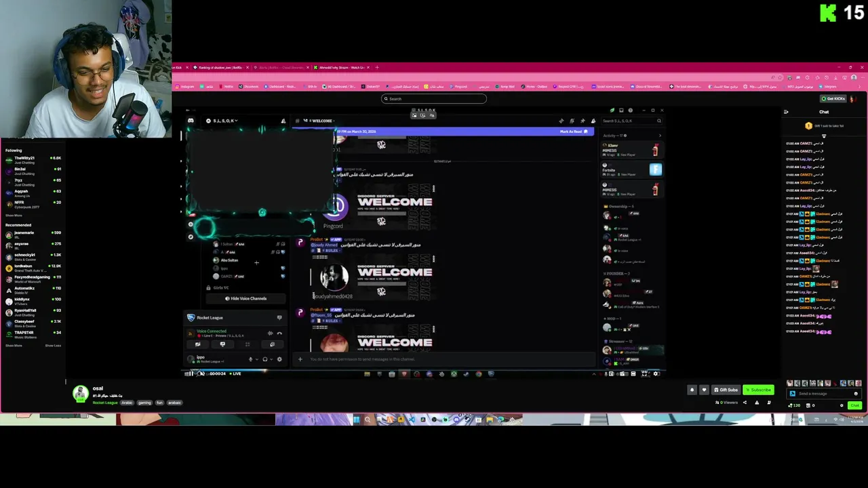Click osai streamer avatar
868x488 pixels.
(x=81, y=393)
